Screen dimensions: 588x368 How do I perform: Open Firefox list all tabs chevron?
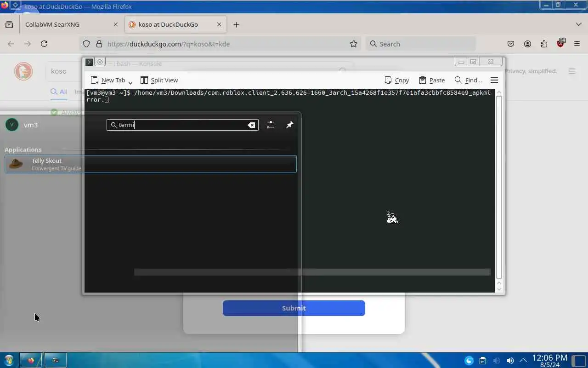click(578, 24)
